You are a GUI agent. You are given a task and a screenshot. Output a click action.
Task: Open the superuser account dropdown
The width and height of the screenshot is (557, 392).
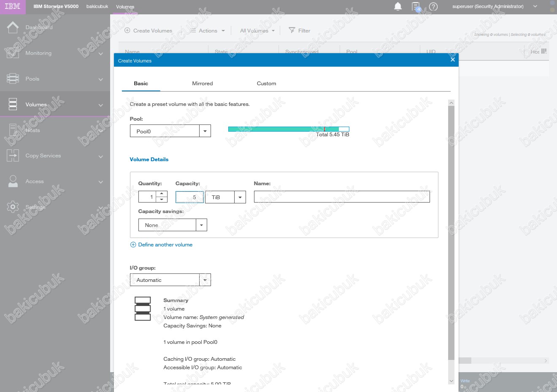pos(535,6)
